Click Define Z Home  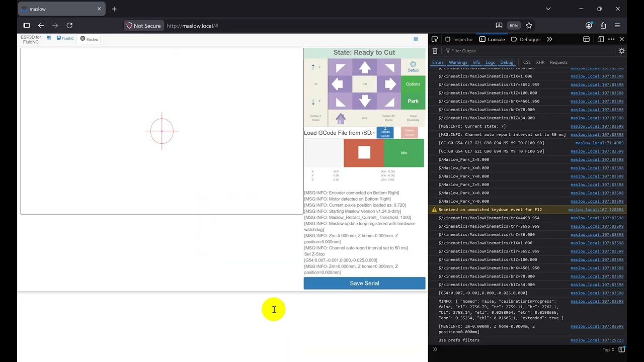click(315, 118)
